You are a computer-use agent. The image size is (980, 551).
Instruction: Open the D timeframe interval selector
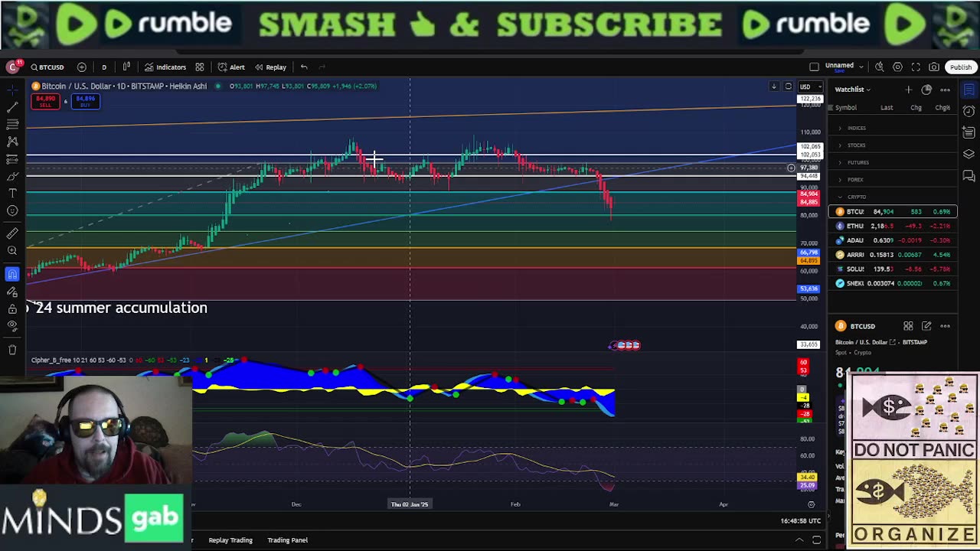tap(104, 67)
